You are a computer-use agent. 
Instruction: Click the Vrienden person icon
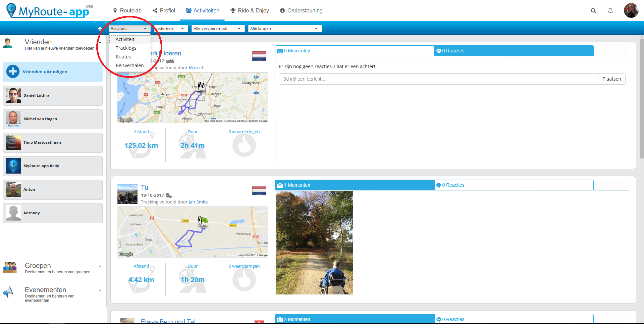(x=8, y=43)
